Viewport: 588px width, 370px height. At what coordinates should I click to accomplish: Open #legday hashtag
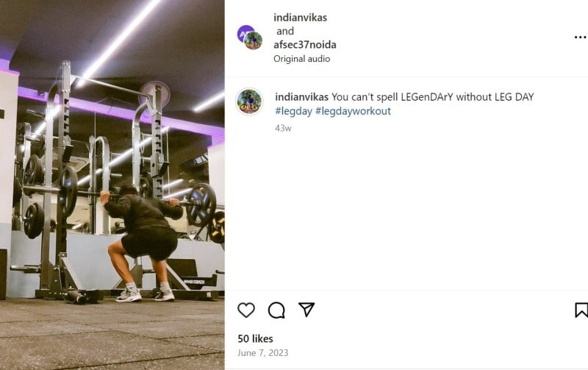click(293, 111)
